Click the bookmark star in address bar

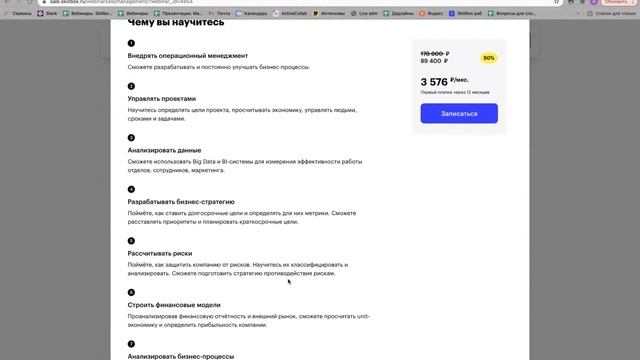pos(556,2)
